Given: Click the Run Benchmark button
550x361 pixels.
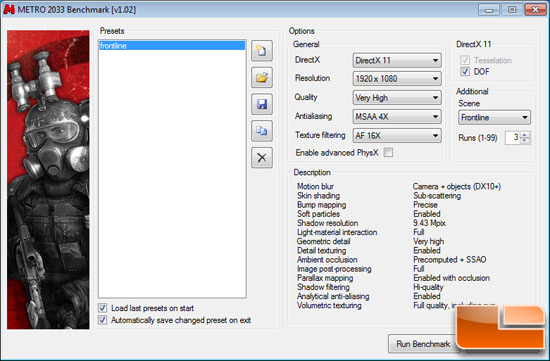Looking at the screenshot, I should (423, 344).
